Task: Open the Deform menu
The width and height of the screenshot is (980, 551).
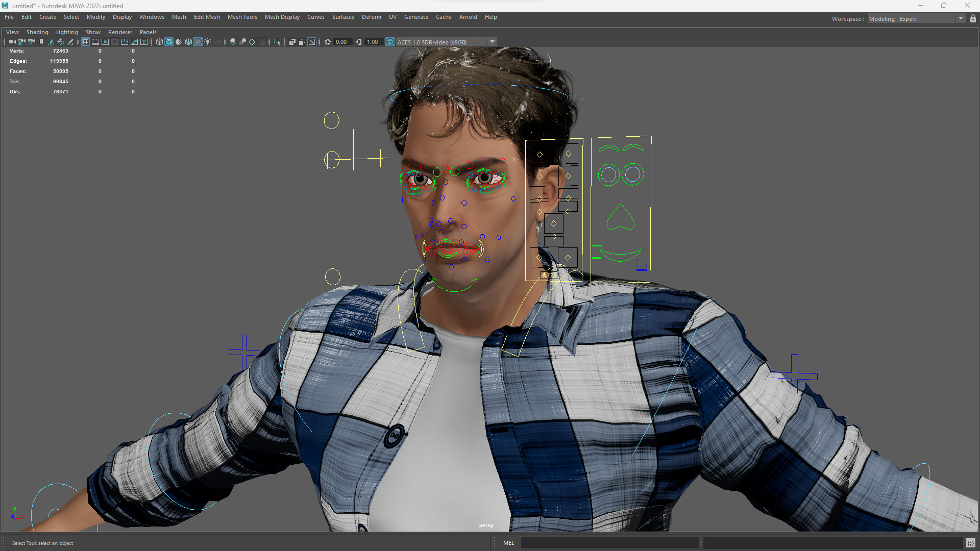Action: click(x=371, y=17)
